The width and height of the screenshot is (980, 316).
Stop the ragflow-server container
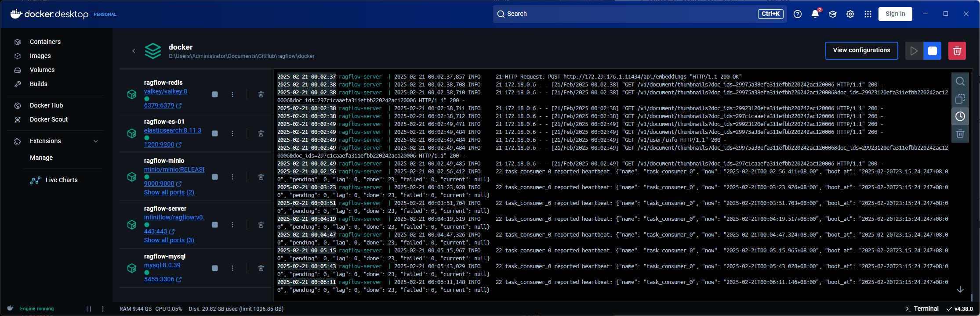tap(215, 225)
